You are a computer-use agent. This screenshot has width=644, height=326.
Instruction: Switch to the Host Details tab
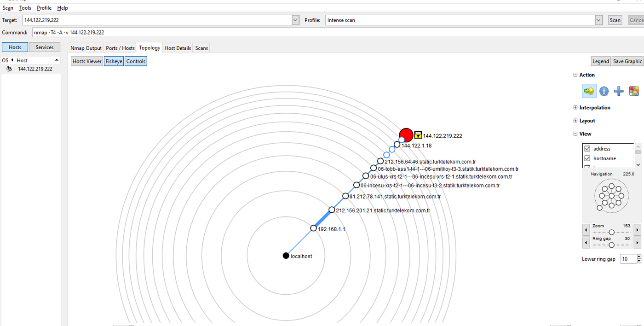tap(178, 48)
